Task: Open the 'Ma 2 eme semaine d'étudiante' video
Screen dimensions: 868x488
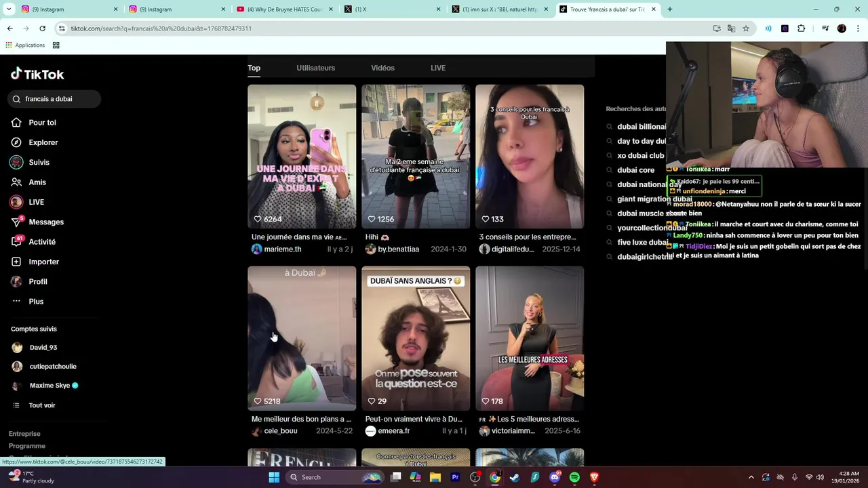Action: coord(416,157)
